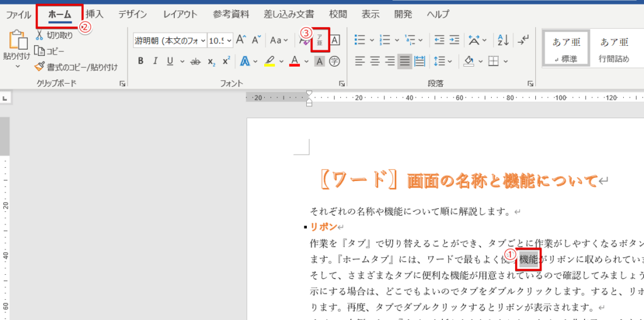The image size is (644, 320).
Task: Apply strikethrough formatting to the selection
Action: click(x=195, y=61)
